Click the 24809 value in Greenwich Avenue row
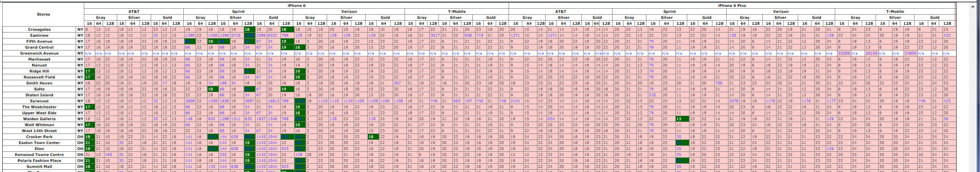 910,53
